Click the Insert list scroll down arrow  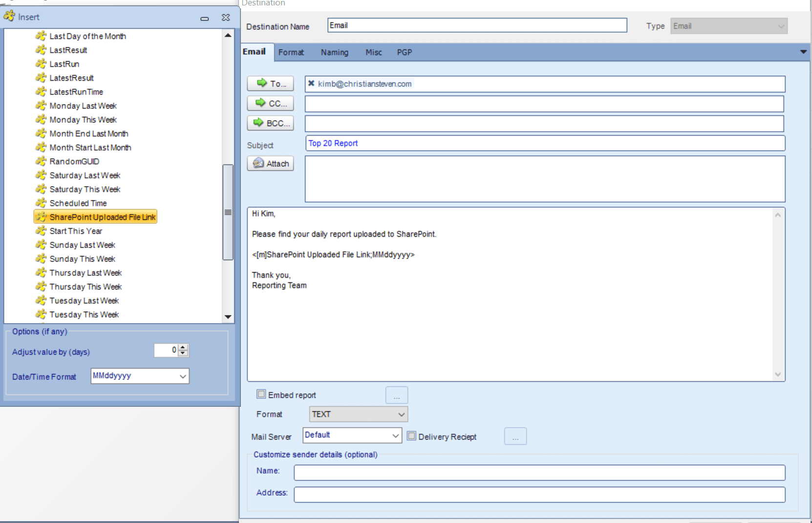pyautogui.click(x=228, y=316)
